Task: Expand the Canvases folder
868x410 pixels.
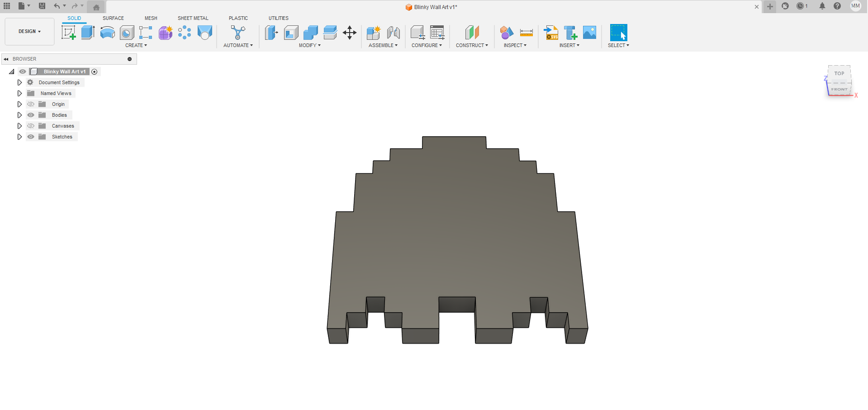Action: pyautogui.click(x=19, y=126)
